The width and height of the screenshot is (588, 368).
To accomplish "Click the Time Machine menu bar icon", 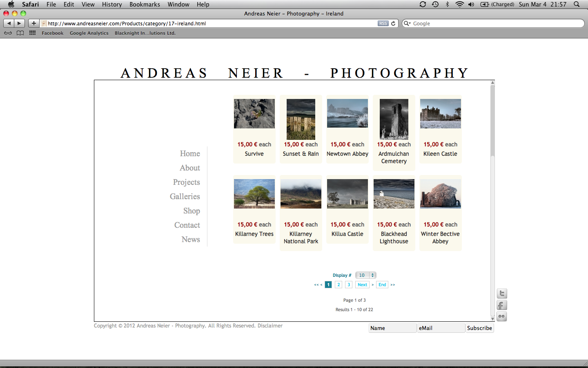I will click(435, 4).
